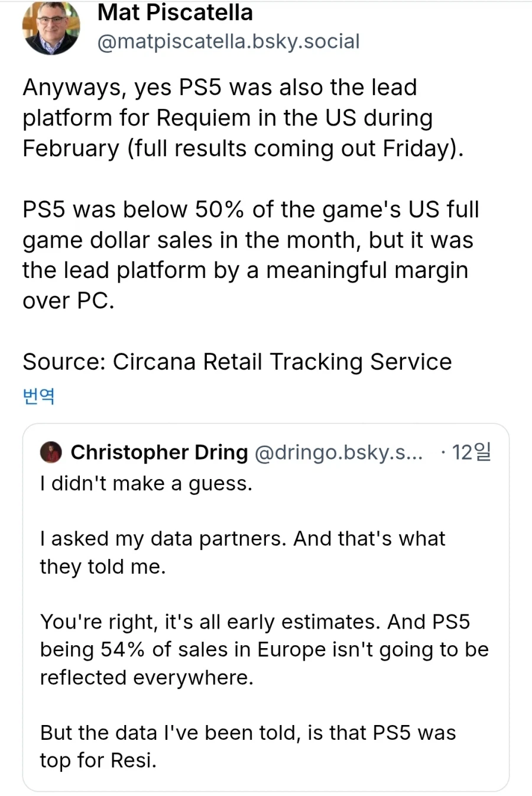
Task: Click the Mat Piscatella display name
Action: click(x=175, y=12)
